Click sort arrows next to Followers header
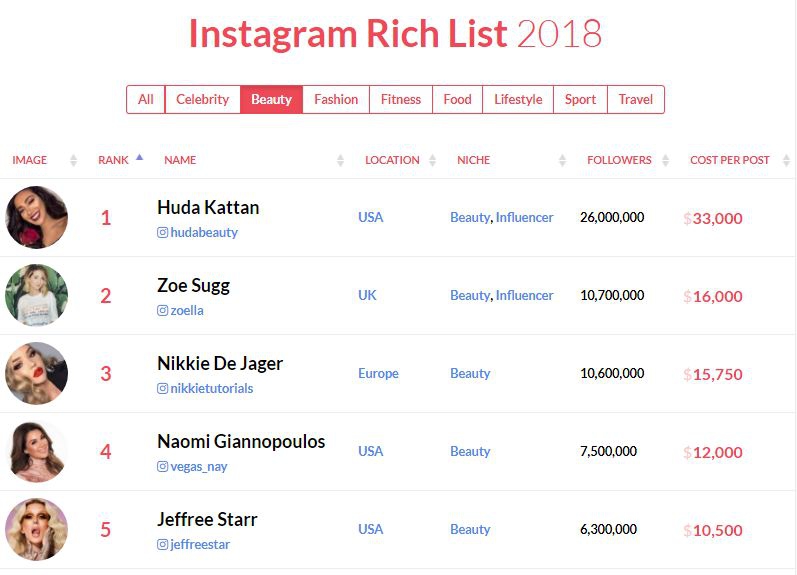The width and height of the screenshot is (797, 575). coord(666,160)
